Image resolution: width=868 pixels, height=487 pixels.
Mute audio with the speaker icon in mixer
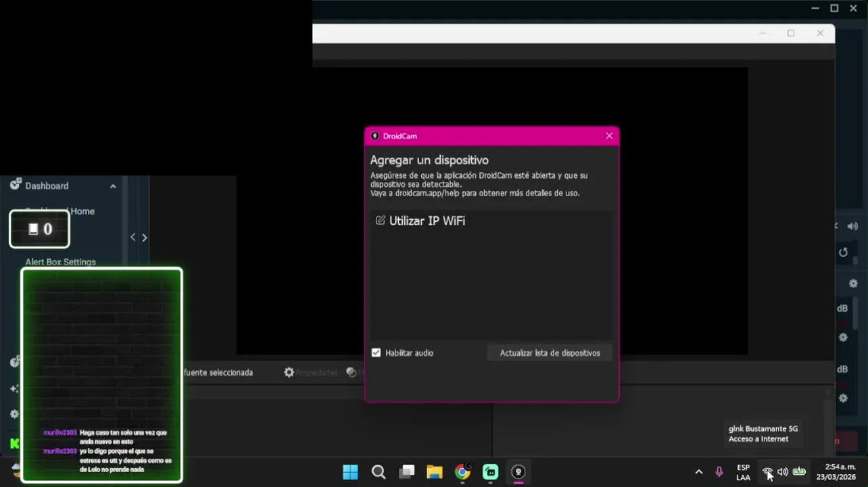click(x=852, y=227)
